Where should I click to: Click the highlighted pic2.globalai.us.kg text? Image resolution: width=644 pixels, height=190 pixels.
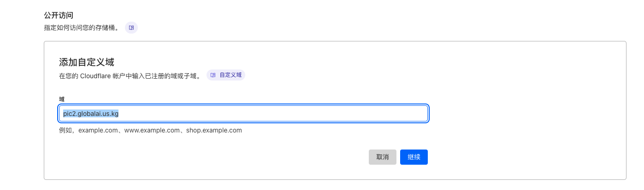91,114
